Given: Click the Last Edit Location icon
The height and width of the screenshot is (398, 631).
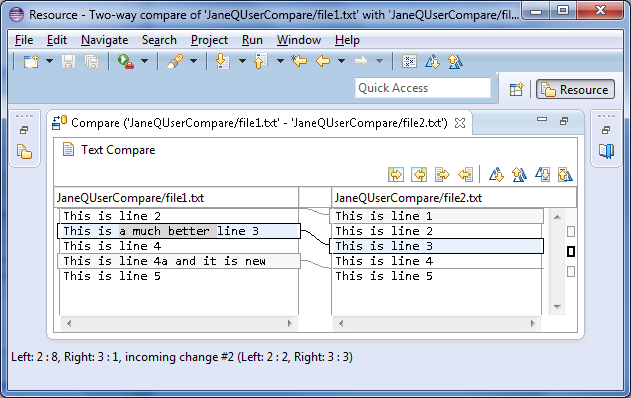Looking at the screenshot, I should (x=299, y=62).
